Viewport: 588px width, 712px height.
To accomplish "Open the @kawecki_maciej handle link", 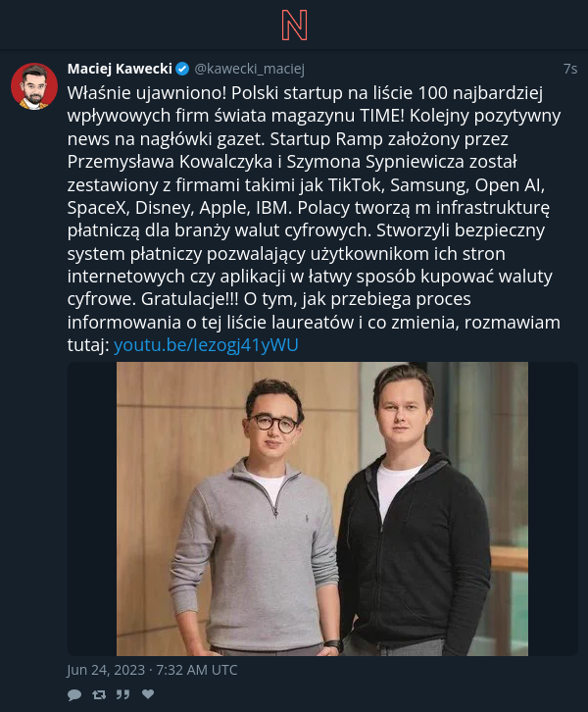I will point(249,69).
